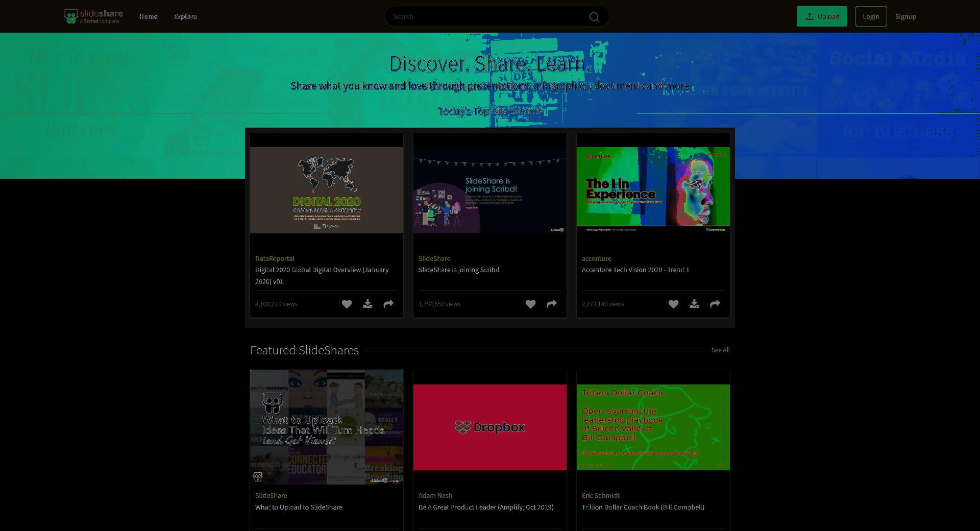Click the Login button
Screen dimensions: 980x531
[x=871, y=16]
